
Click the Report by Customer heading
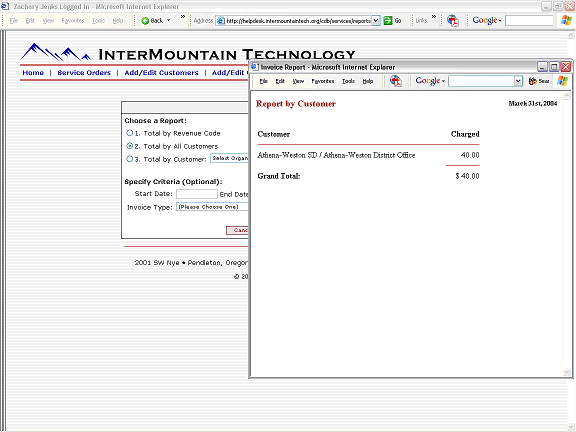pyautogui.click(x=296, y=104)
